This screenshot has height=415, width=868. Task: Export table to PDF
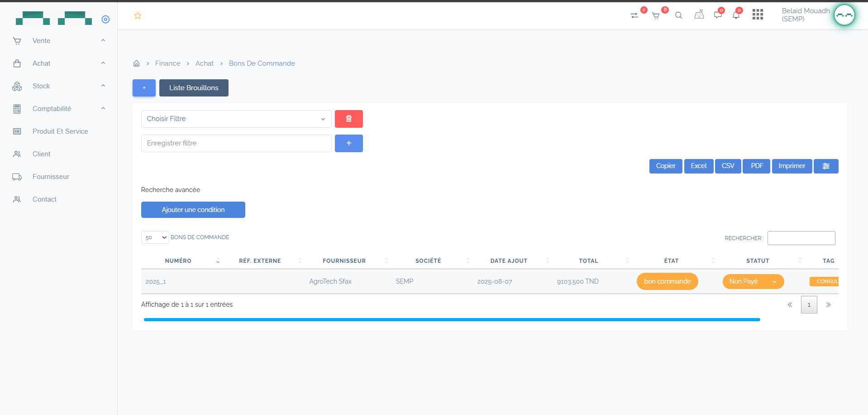coord(757,166)
